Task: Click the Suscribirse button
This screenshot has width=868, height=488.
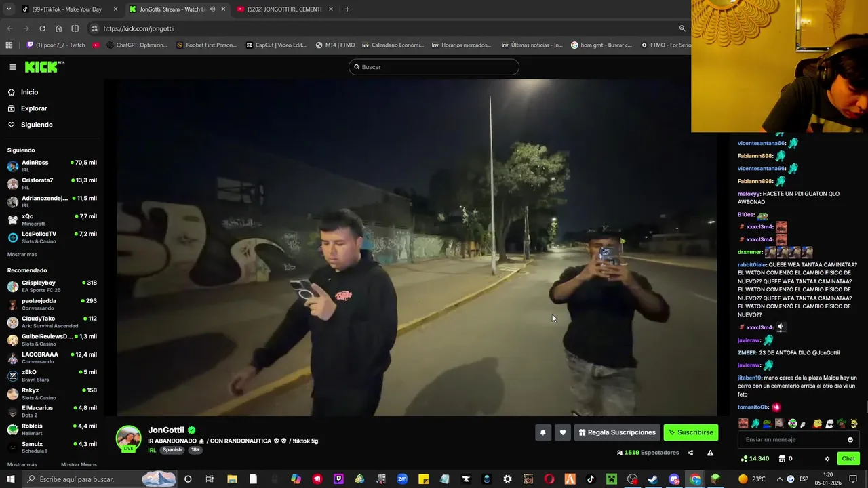Action: [690, 432]
